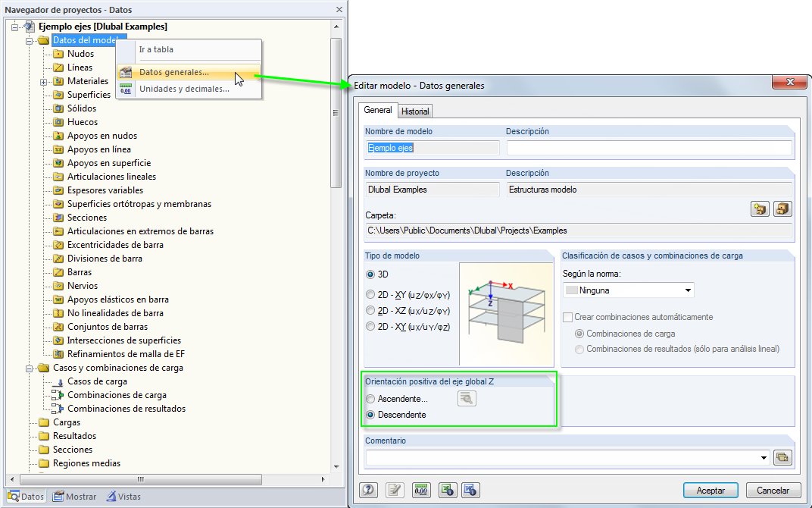Close the Navegador de proyectos panel
The height and width of the screenshot is (508, 812).
tap(339, 10)
